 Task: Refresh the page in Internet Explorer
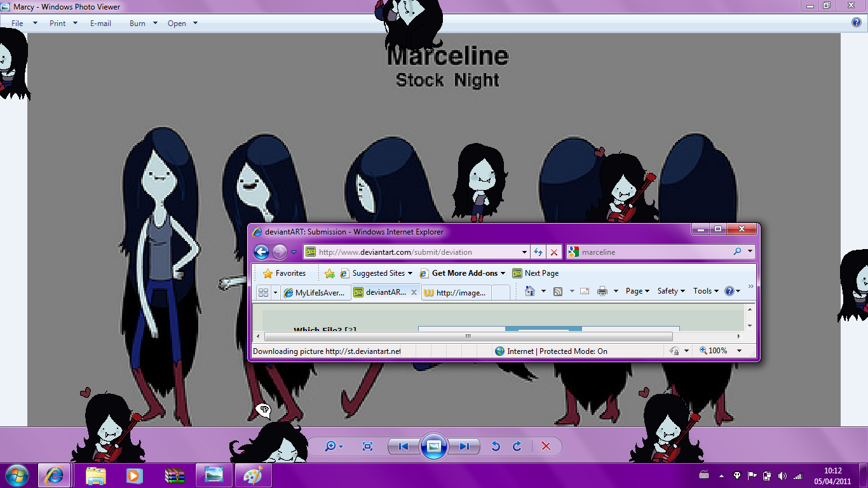tap(538, 252)
